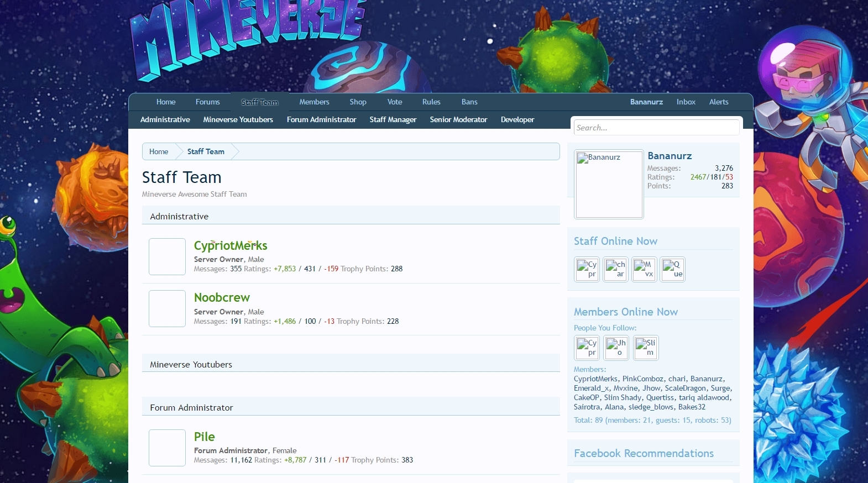The width and height of the screenshot is (868, 483).
Task: Open the Bans tab
Action: (469, 102)
